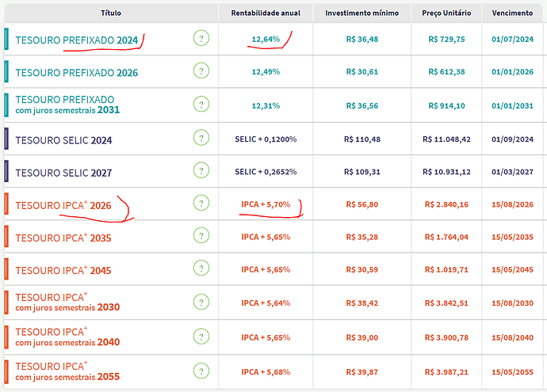Open help icon for Tesouro Selic 2024
Image resolution: width=547 pixels, height=392 pixels.
pos(201,138)
